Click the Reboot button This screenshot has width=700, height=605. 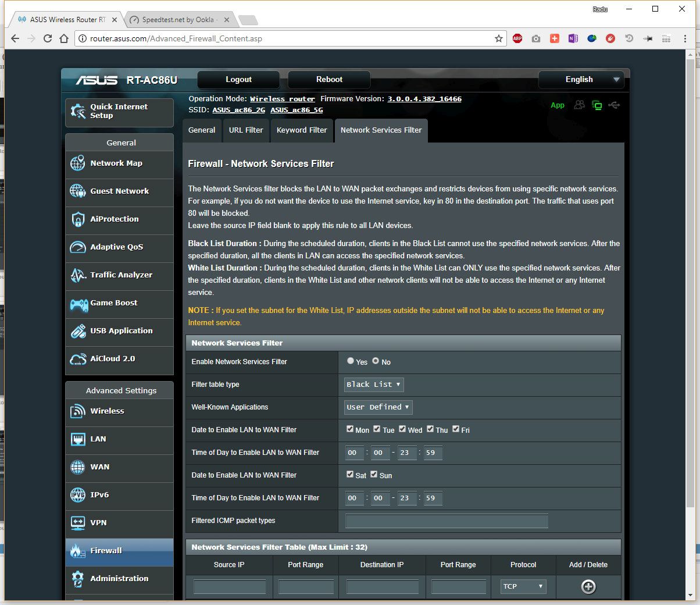[329, 80]
